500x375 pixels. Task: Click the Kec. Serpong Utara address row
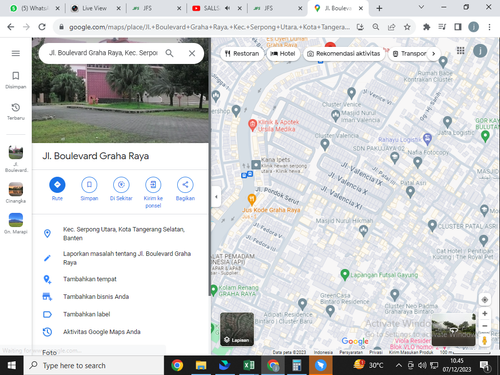120,233
